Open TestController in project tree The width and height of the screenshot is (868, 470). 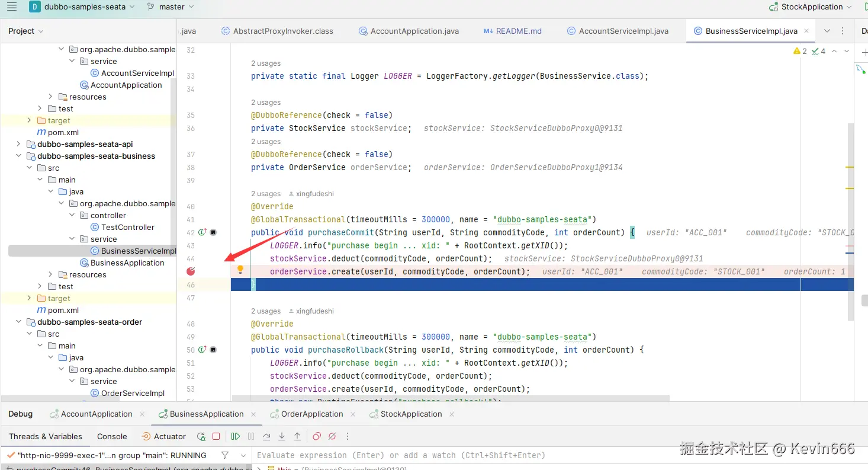click(x=123, y=227)
